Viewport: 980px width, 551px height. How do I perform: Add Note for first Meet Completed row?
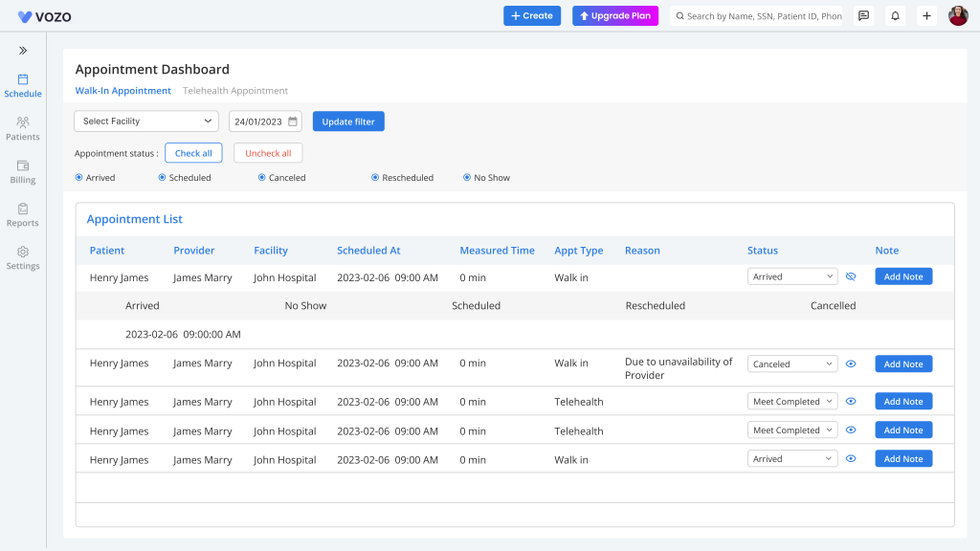pyautogui.click(x=903, y=402)
